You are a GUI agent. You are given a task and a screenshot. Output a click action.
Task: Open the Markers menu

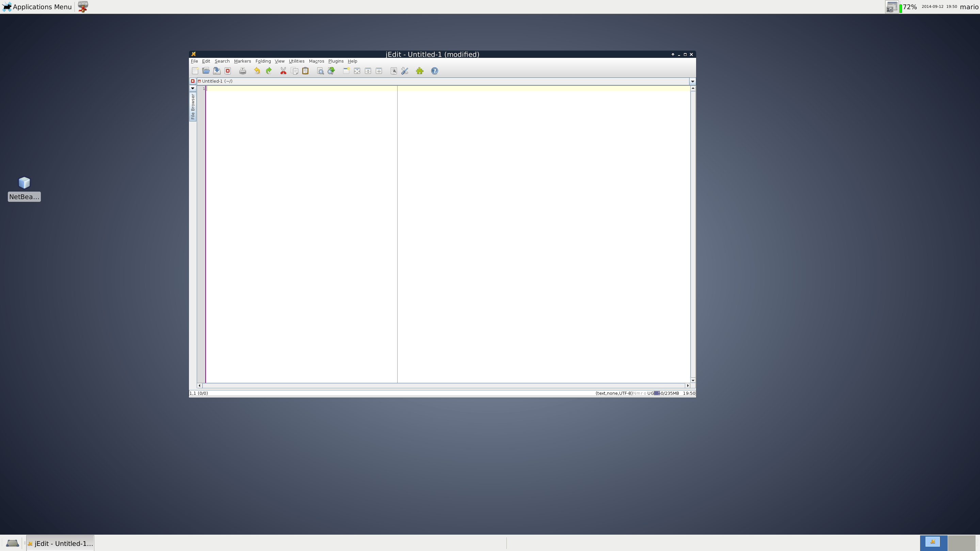pos(242,61)
